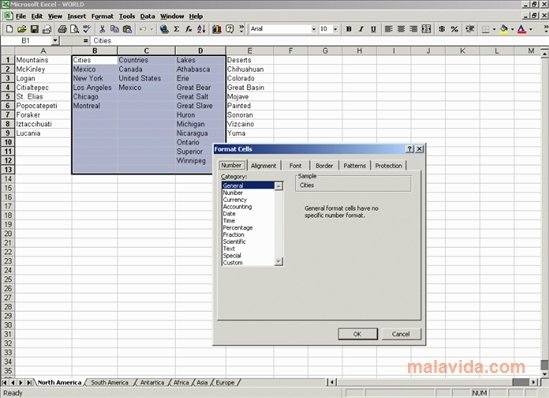
Task: Apply Currency style dollar icon
Action: click(442, 29)
